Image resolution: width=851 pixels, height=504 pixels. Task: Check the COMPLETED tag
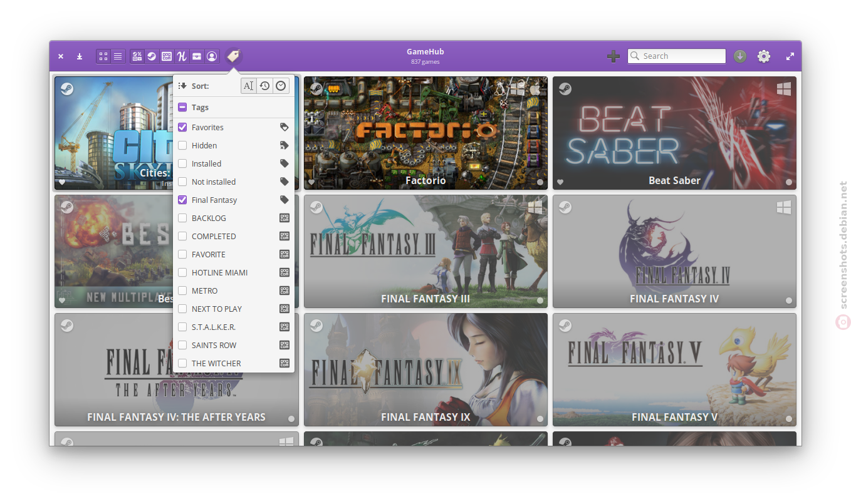pyautogui.click(x=182, y=236)
